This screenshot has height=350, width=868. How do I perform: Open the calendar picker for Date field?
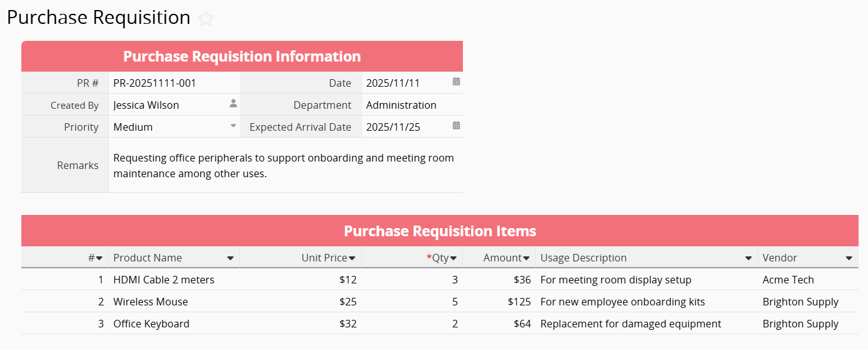point(457,82)
